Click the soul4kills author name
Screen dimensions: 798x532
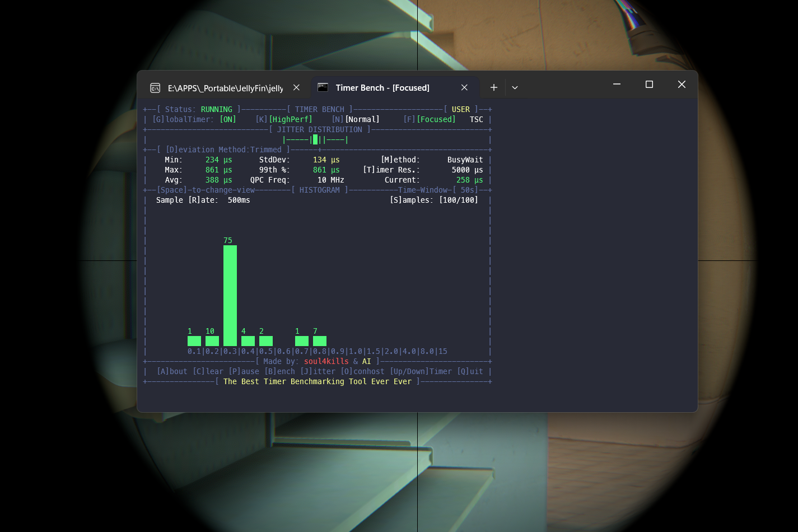[326, 361]
